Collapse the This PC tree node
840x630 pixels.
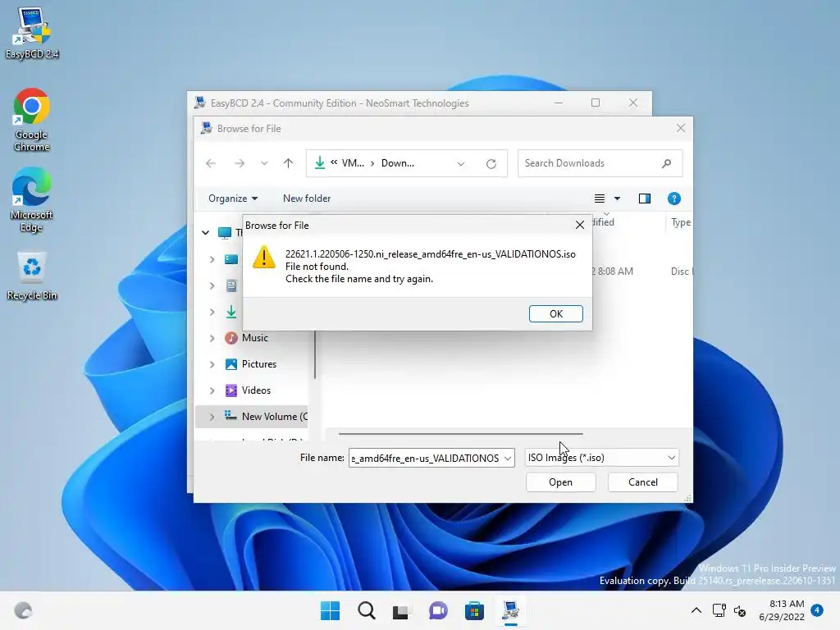[x=205, y=232]
